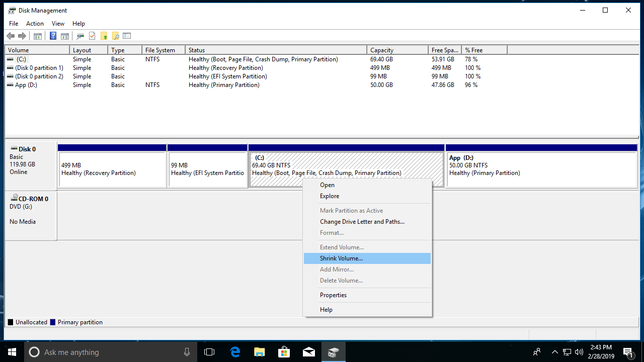Expand hidden icons chevron in system tray
This screenshot has width=644, height=362.
coord(554,352)
